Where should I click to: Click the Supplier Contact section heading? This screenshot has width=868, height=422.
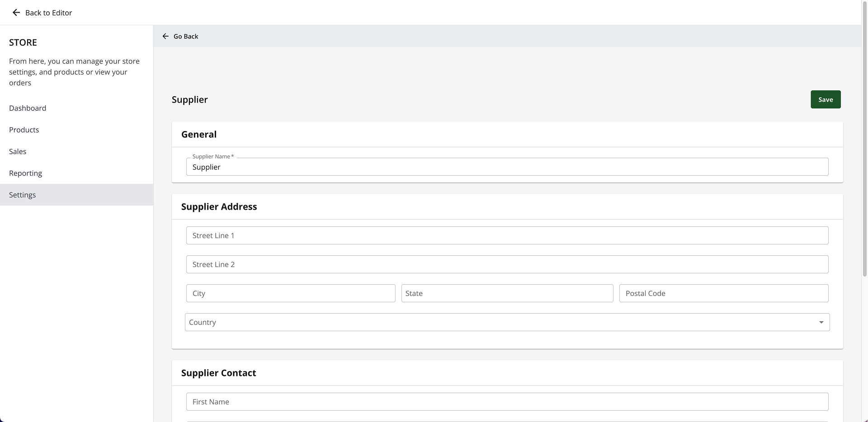pyautogui.click(x=218, y=373)
